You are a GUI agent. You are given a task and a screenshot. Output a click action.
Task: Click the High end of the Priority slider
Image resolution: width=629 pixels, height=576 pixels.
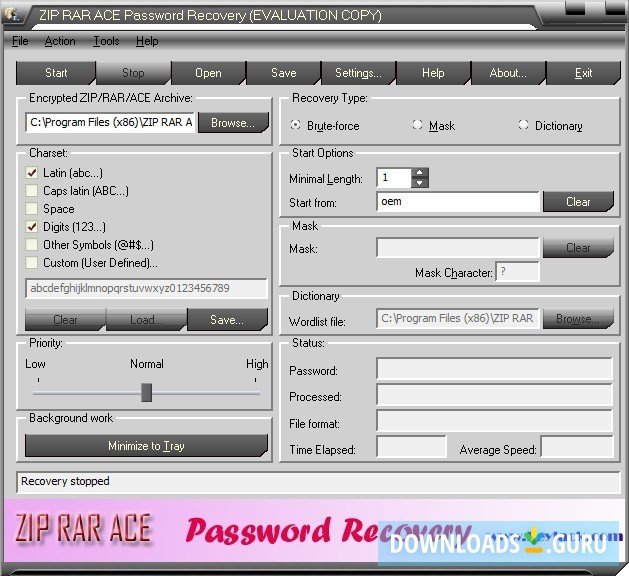(255, 393)
